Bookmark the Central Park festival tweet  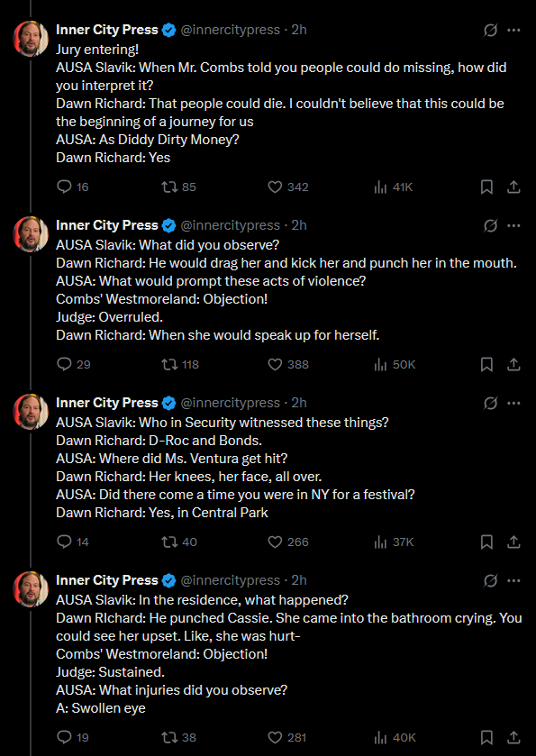coord(486,542)
